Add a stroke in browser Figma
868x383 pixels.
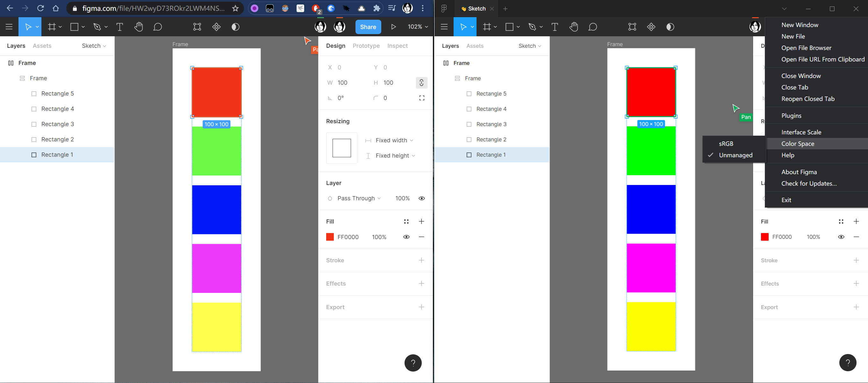[421, 260]
